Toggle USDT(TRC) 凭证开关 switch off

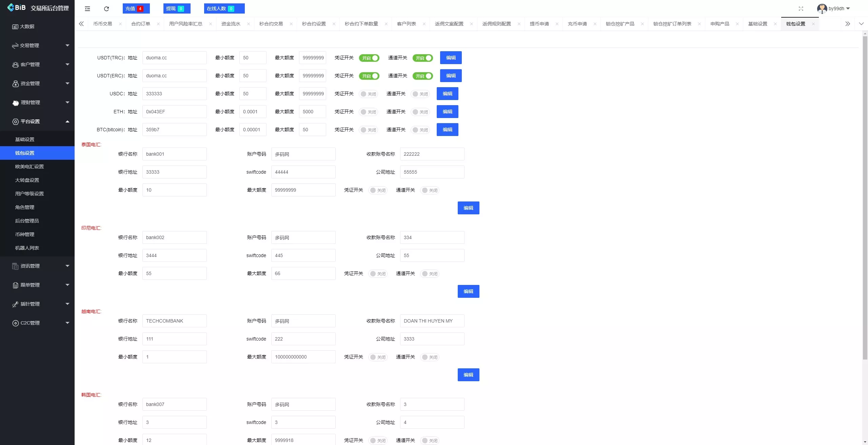369,58
